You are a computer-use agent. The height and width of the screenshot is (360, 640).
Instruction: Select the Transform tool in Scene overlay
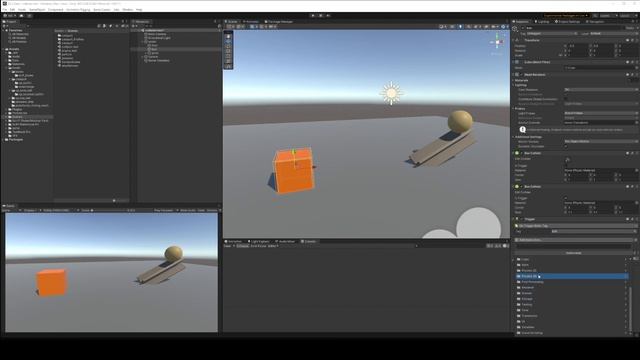(228, 61)
